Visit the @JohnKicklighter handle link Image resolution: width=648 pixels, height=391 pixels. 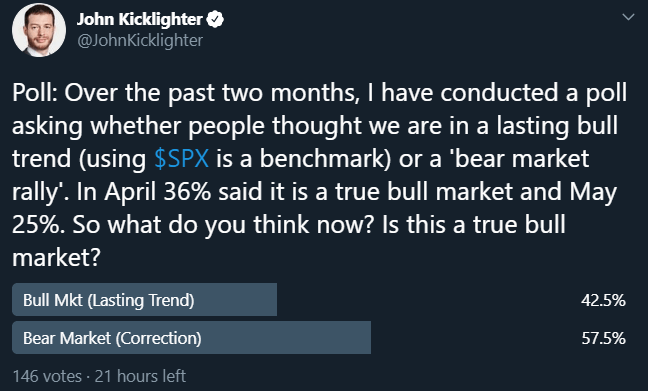tap(140, 41)
